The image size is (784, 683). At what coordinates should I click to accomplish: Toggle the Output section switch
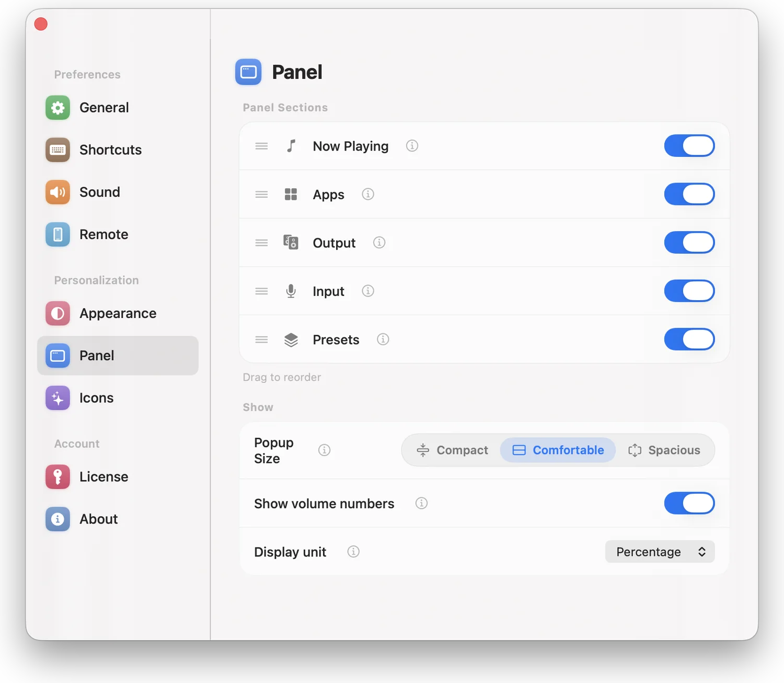[x=689, y=243]
